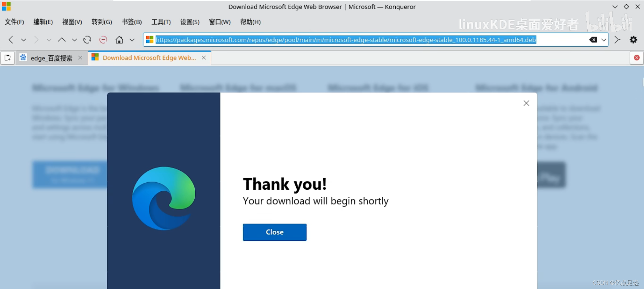Click the site favicon in address bar
Screen dimensions: 644x289
[150, 40]
